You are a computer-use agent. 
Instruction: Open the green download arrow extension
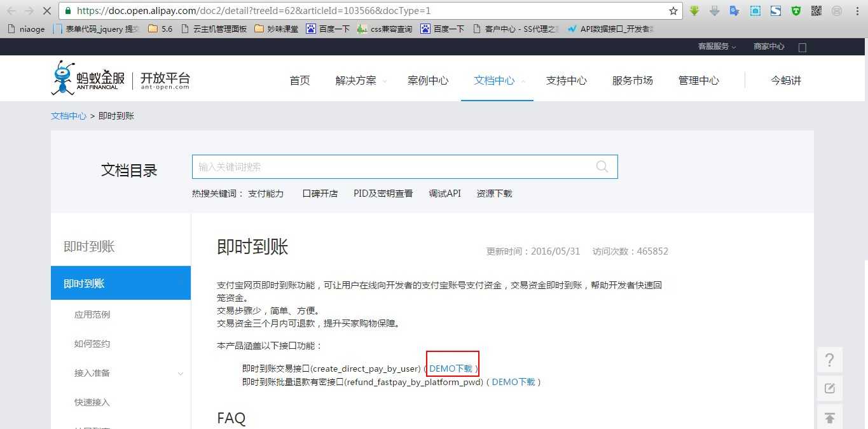point(694,11)
